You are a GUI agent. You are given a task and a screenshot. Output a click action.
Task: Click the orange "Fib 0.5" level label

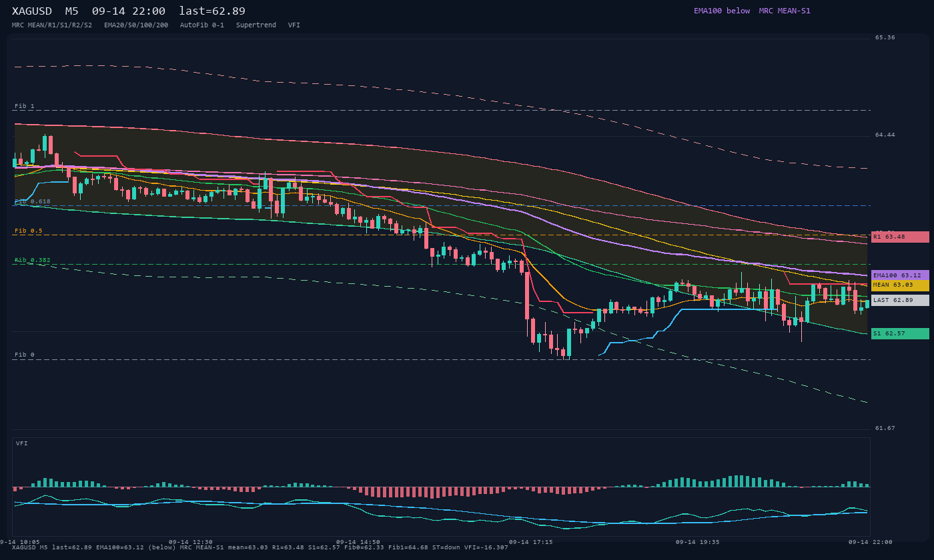(29, 231)
